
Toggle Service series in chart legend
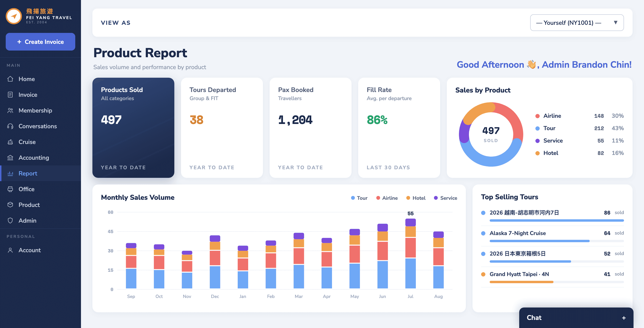(446, 198)
